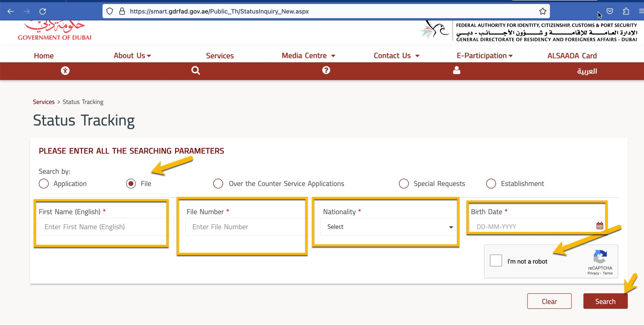This screenshot has width=644, height=325.
Task: Switch to the ALSAADA Card section
Action: [x=572, y=55]
